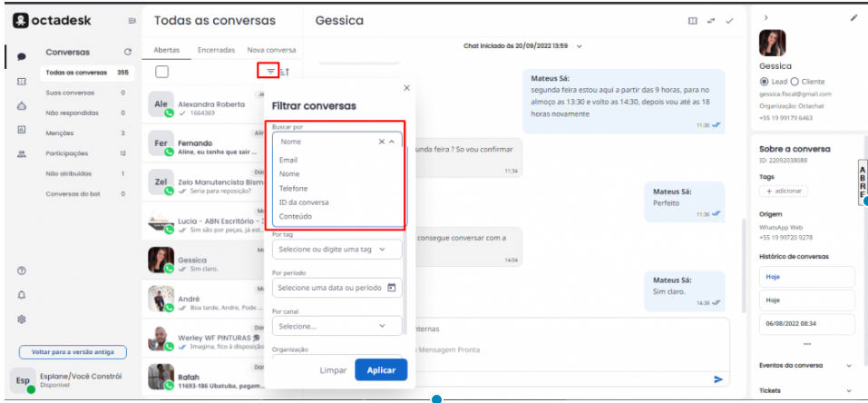Open the Por canal dropdown
The width and height of the screenshot is (868, 403).
coord(336,325)
